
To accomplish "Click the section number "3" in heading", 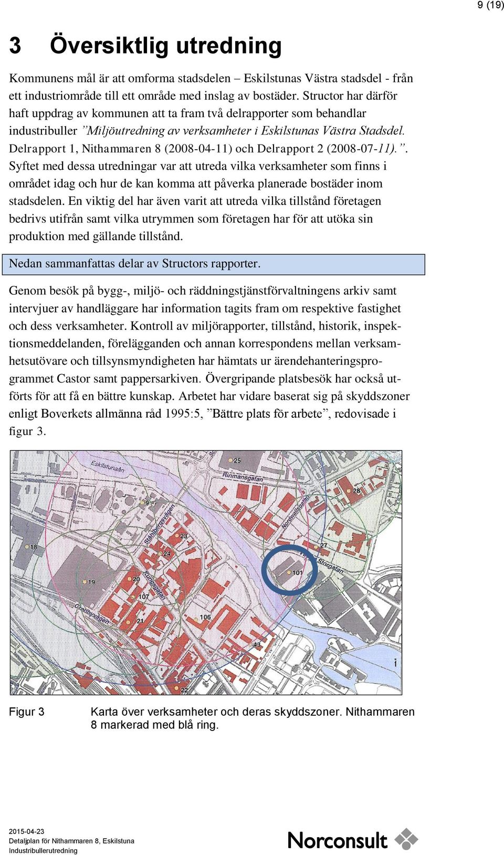I will [15, 46].
